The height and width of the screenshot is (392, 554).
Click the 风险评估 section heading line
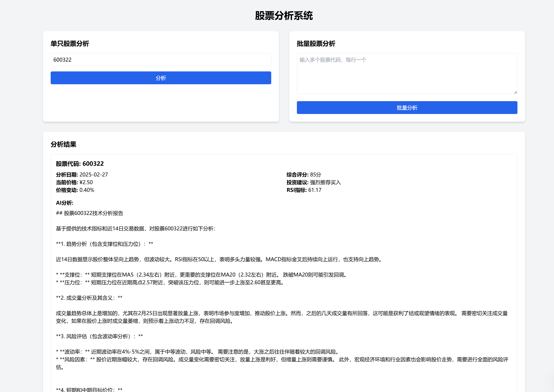pos(99,336)
